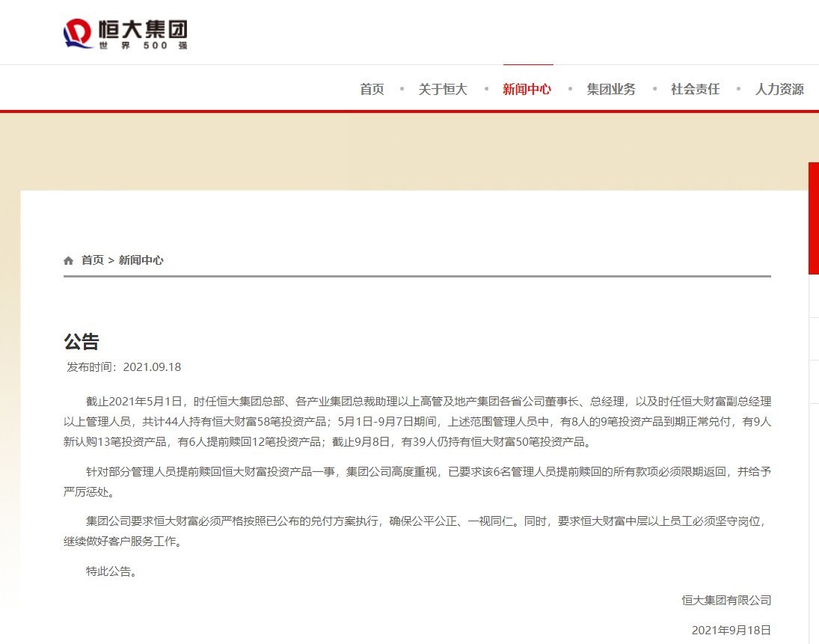Open the 人力资源 navigation item
Screen dimensions: 819x644
pos(779,89)
